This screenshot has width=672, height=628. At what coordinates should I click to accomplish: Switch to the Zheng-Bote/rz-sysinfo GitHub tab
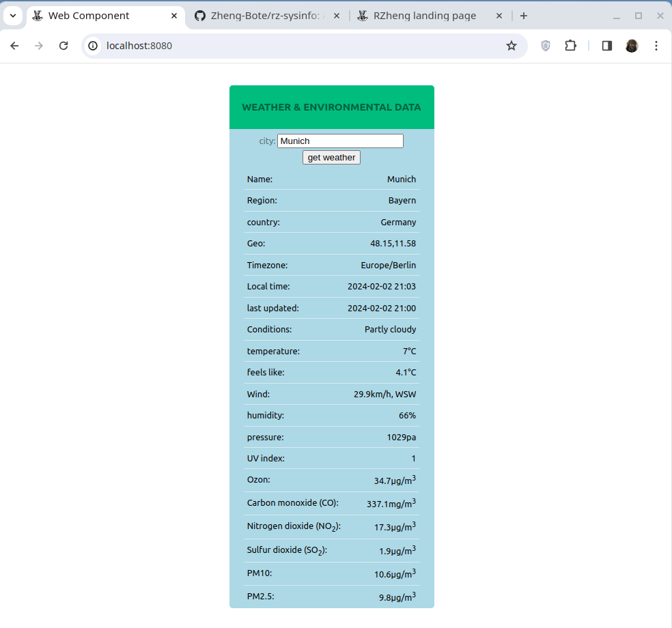click(268, 16)
